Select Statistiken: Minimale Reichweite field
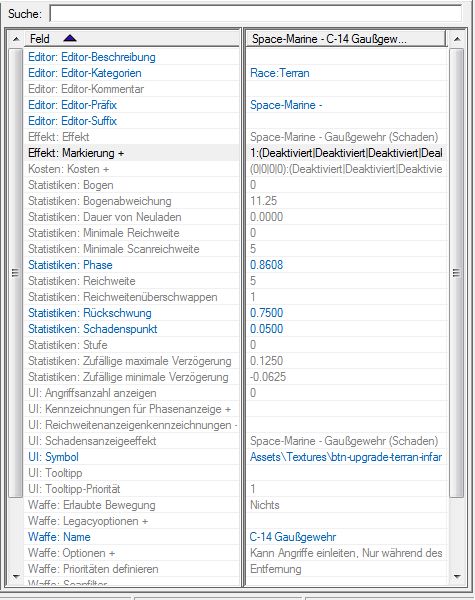The height and width of the screenshot is (600, 475). (x=132, y=233)
